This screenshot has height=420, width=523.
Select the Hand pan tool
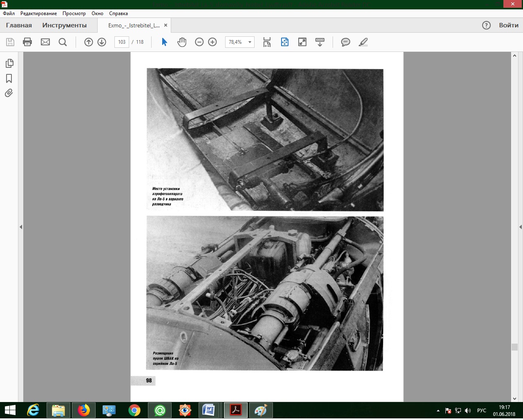[x=182, y=42]
